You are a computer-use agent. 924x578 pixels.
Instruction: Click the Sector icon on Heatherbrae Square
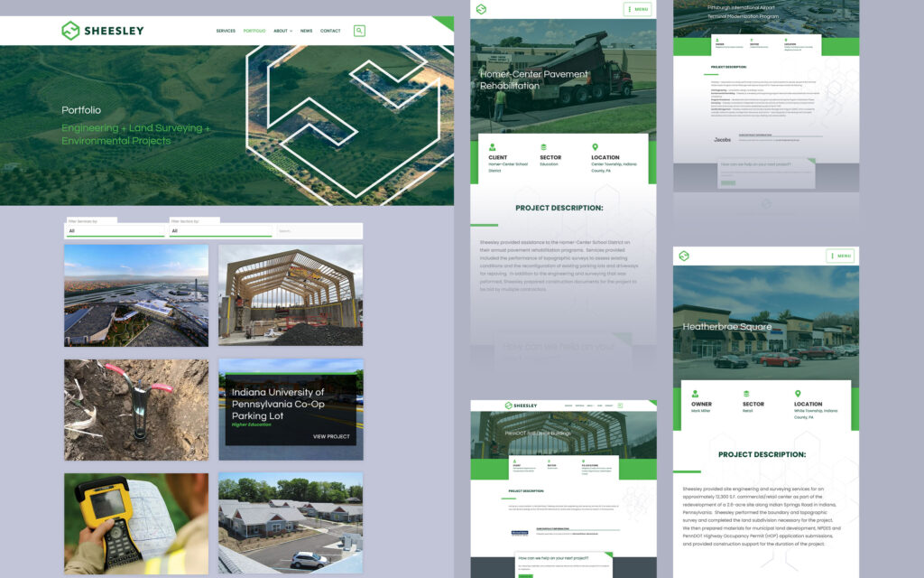point(745,393)
